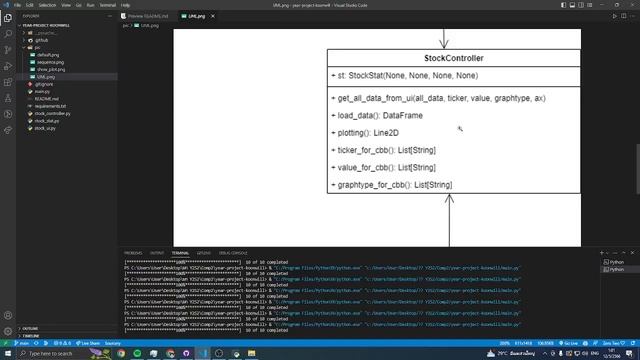Click Go Live in status bar
This screenshot has height=360, width=640.
569,343
